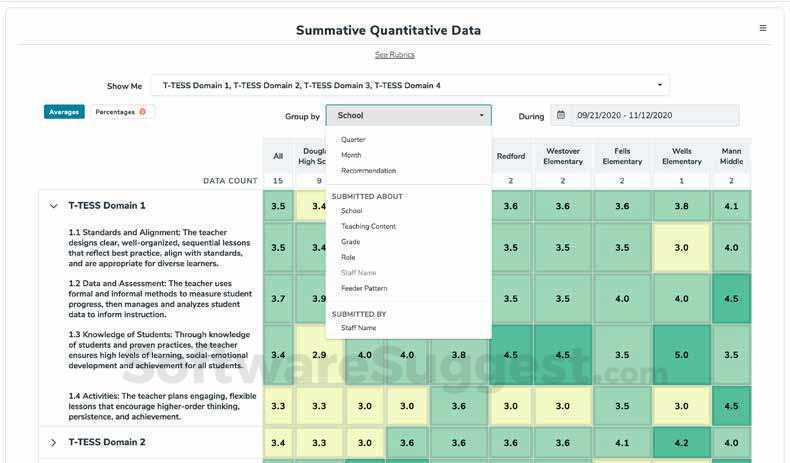
Task: Select Quarter in Group by list
Action: [x=353, y=140]
